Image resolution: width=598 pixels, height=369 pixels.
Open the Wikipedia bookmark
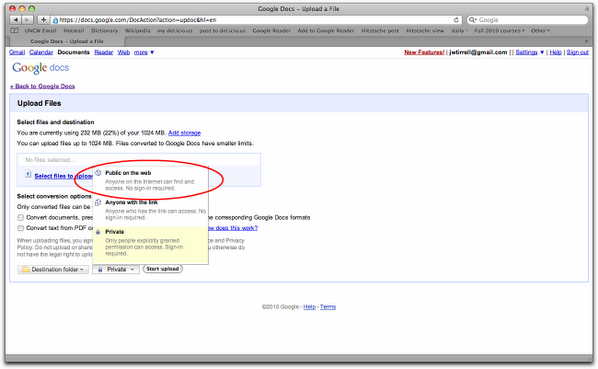point(137,30)
